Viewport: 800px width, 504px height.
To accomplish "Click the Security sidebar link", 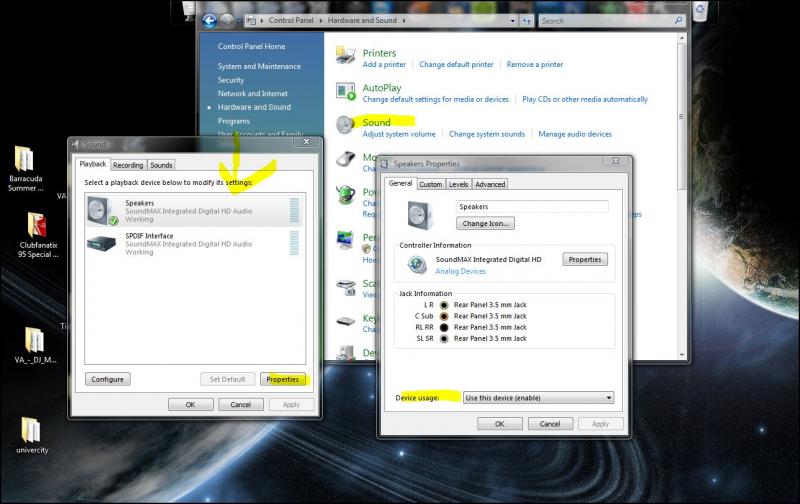I will coord(231,80).
